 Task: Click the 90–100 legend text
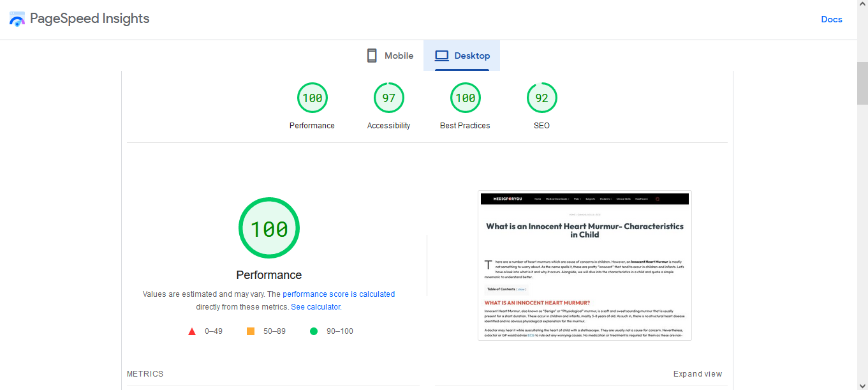coord(340,331)
